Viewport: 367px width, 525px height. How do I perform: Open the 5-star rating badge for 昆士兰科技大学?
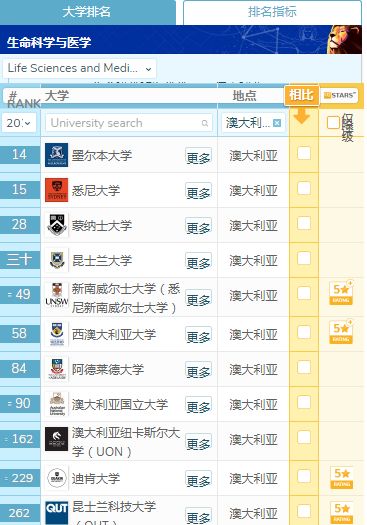pos(342,513)
